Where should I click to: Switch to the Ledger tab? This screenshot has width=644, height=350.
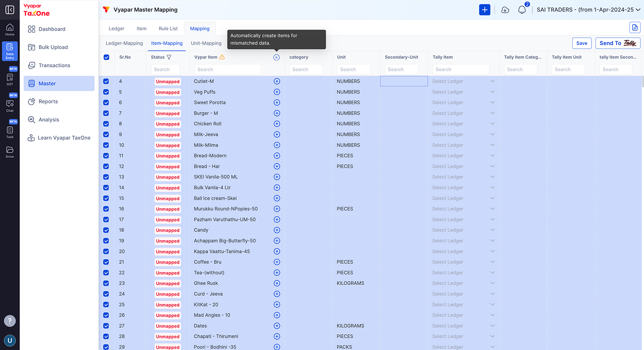point(117,28)
